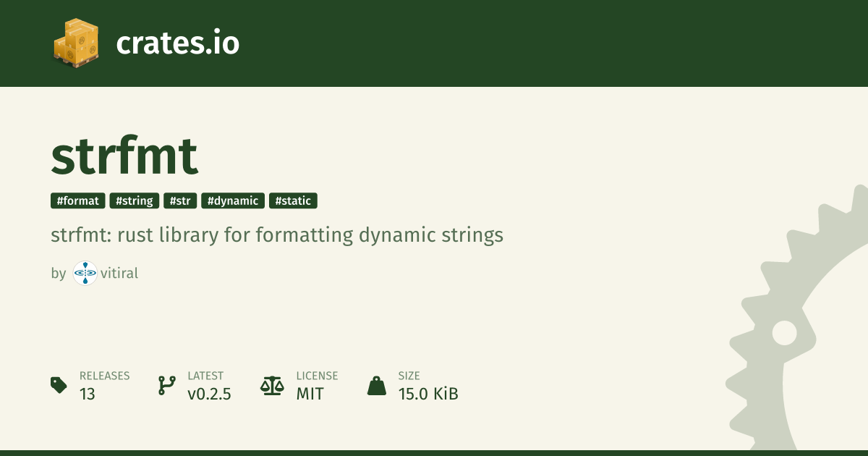
Task: Open the crates.io site title
Action: (x=177, y=43)
